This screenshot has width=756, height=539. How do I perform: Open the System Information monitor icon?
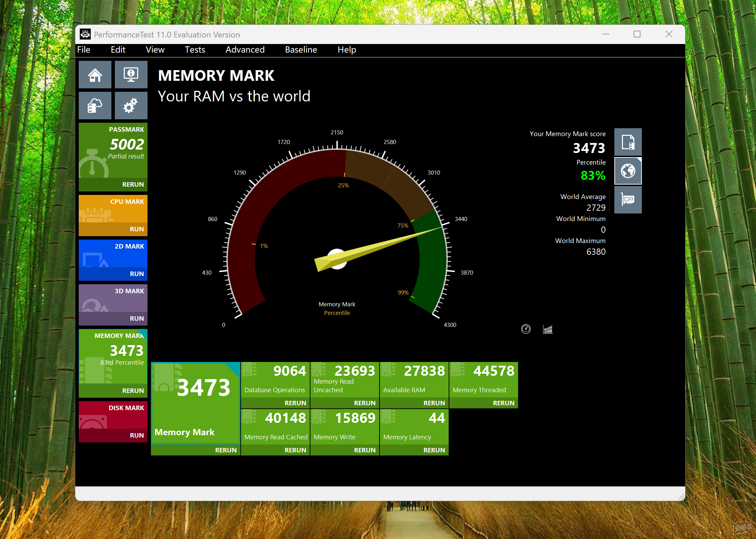pyautogui.click(x=131, y=75)
